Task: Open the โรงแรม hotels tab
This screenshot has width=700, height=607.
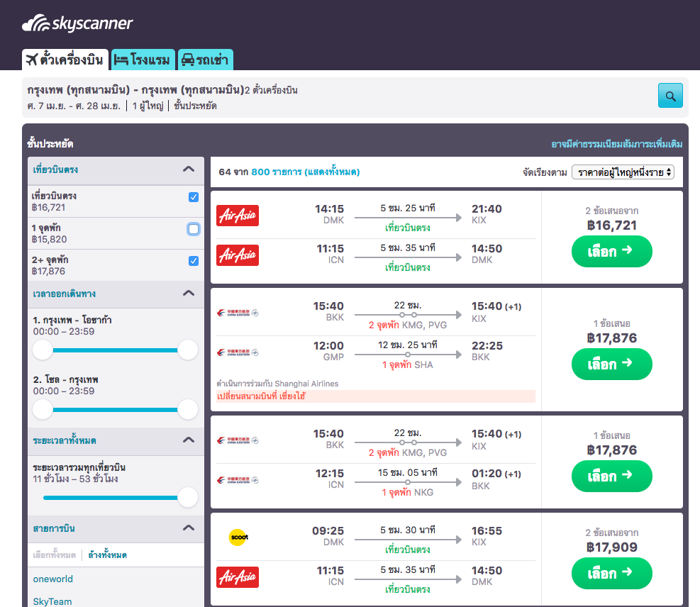Action: pos(143,60)
